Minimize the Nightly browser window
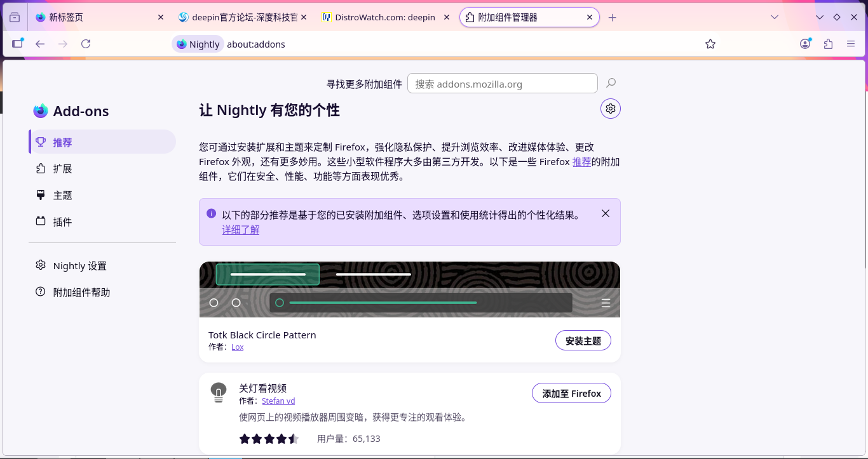The image size is (868, 459). pyautogui.click(x=820, y=18)
